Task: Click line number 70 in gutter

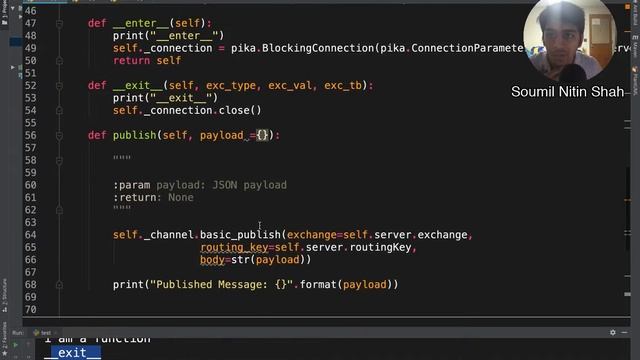Action: 31,310
